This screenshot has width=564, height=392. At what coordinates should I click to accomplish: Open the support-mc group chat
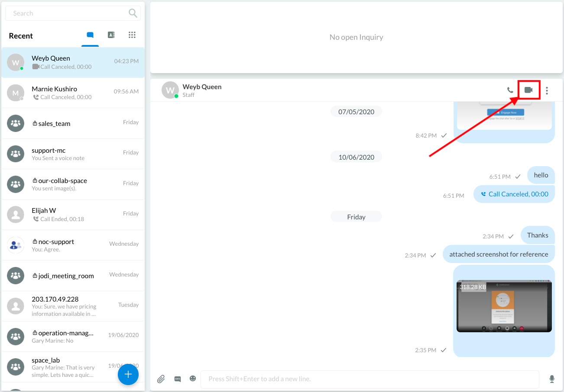[73, 154]
